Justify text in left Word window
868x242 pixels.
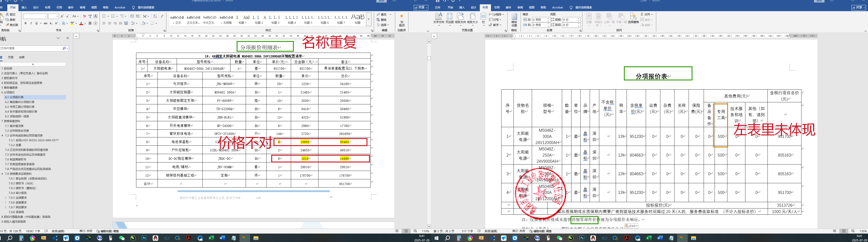pyautogui.click(x=120, y=23)
